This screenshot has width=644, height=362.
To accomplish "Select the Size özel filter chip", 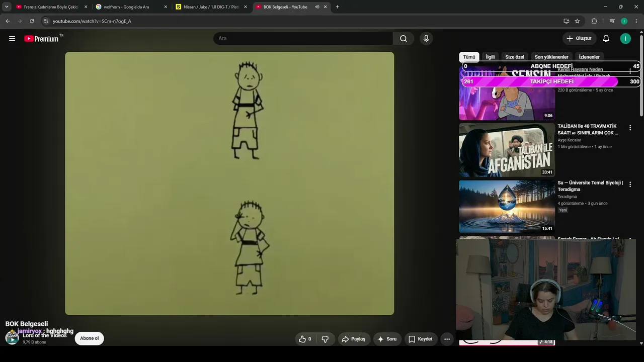I will [515, 57].
